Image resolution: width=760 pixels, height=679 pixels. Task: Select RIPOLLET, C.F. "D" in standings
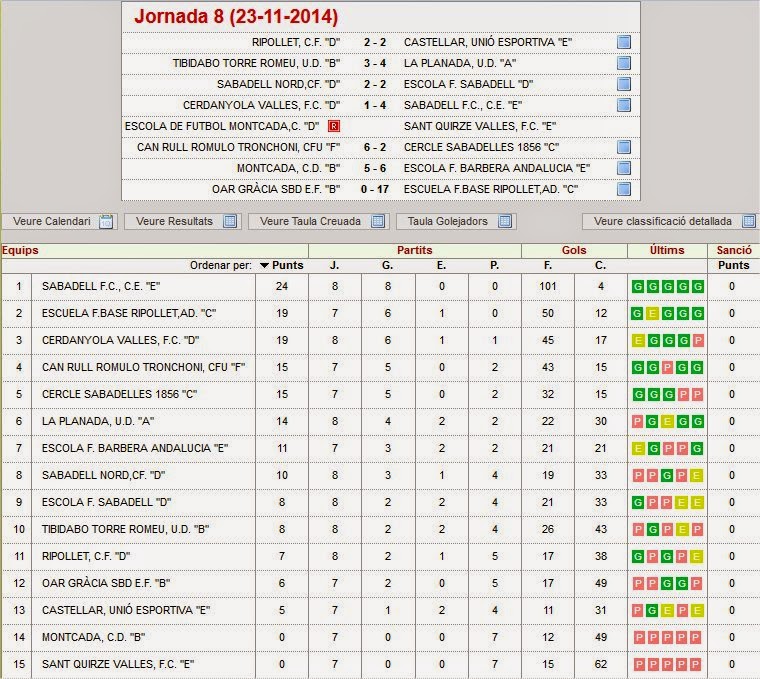[x=86, y=556]
